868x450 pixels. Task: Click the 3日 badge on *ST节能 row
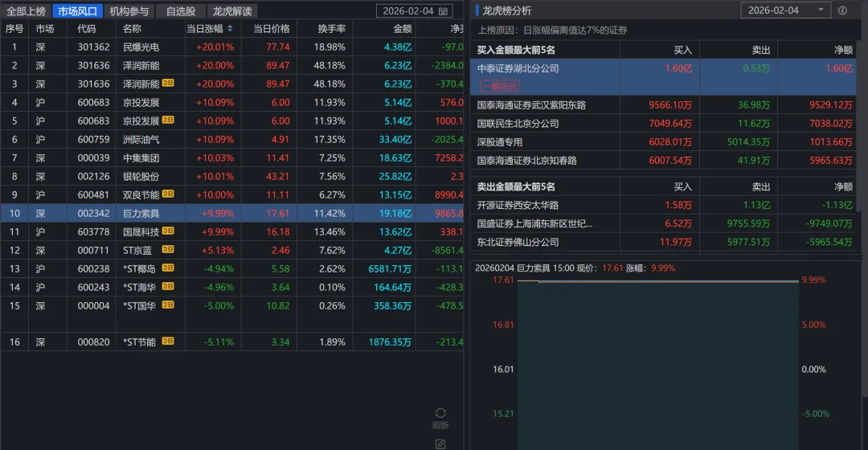pyautogui.click(x=169, y=342)
